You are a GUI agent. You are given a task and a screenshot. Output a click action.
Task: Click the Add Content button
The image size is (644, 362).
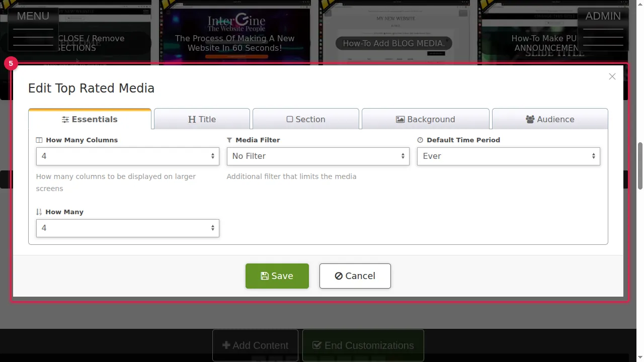click(255, 345)
